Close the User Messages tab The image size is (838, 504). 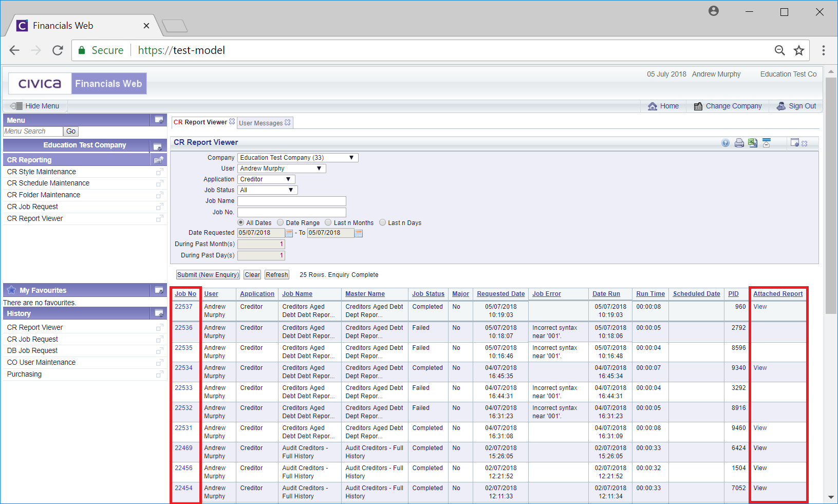point(288,122)
